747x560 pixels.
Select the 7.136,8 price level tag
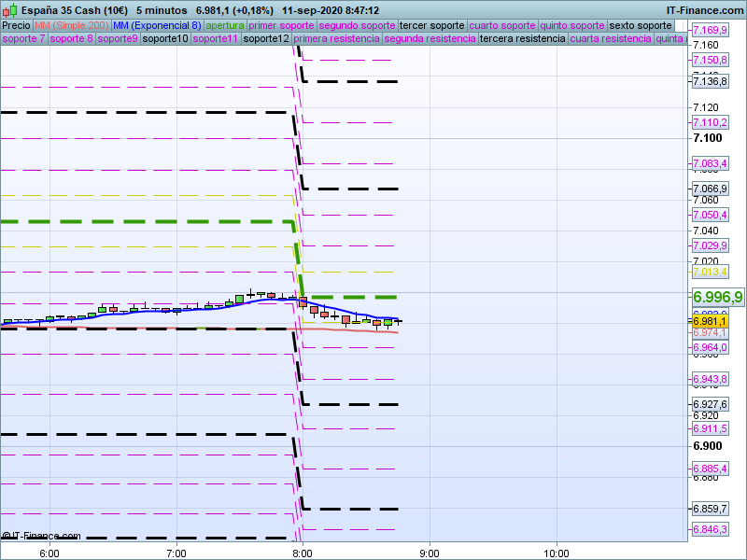coord(710,82)
